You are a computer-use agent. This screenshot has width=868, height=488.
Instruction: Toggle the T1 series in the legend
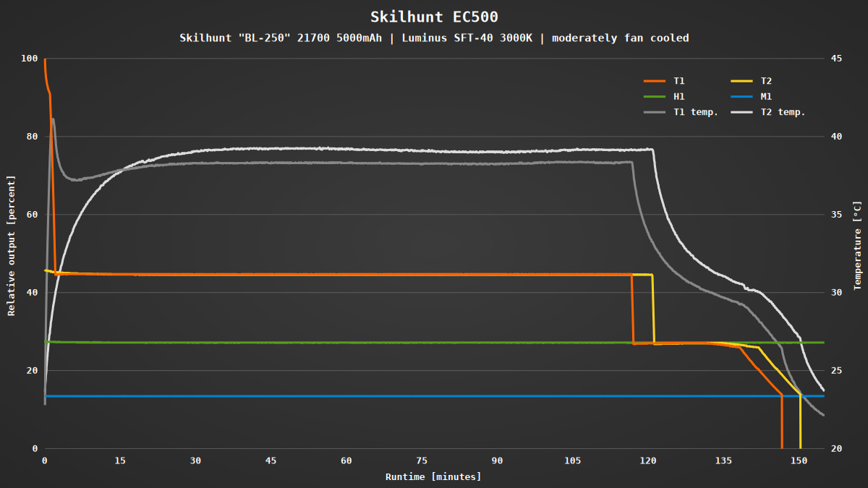663,81
